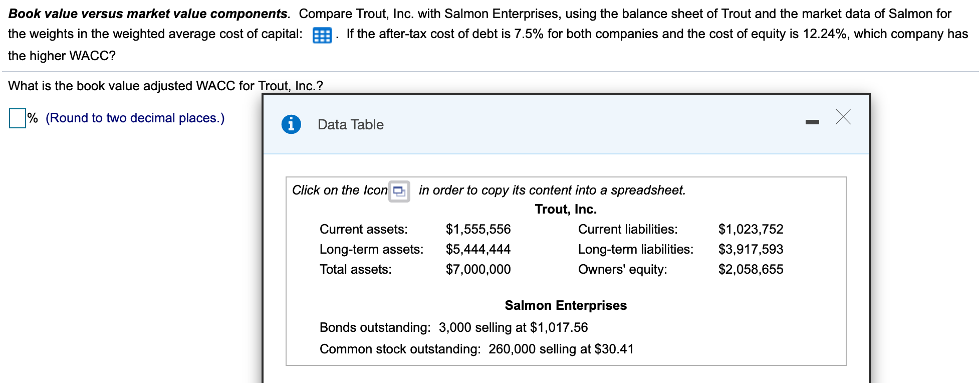
Task: Click the Total assets value "$7,000,000"
Action: coord(477,269)
